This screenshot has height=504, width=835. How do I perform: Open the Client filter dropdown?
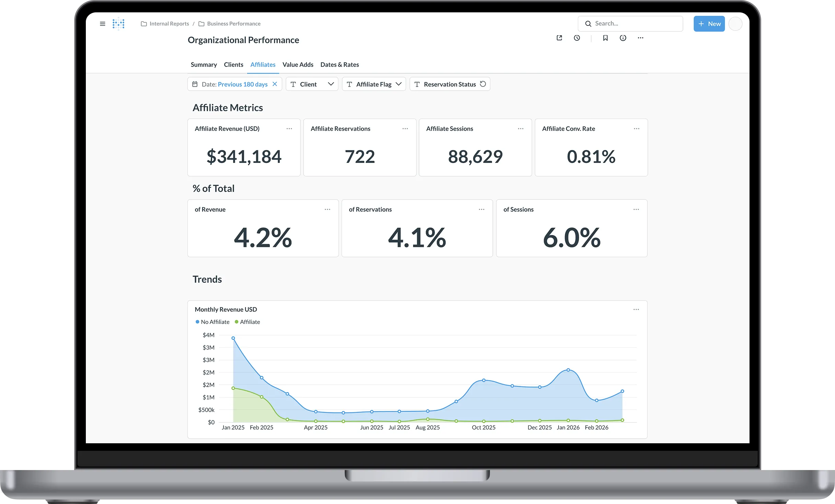pos(331,84)
